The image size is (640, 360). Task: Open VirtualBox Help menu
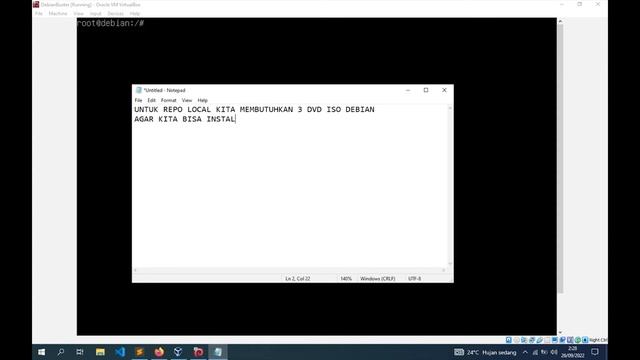pyautogui.click(x=135, y=13)
